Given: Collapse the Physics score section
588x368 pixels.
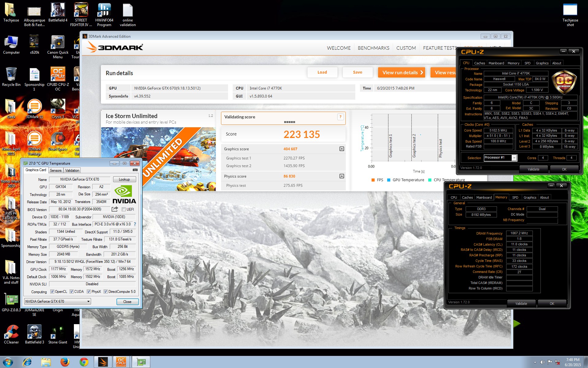Looking at the screenshot, I should 342,176.
